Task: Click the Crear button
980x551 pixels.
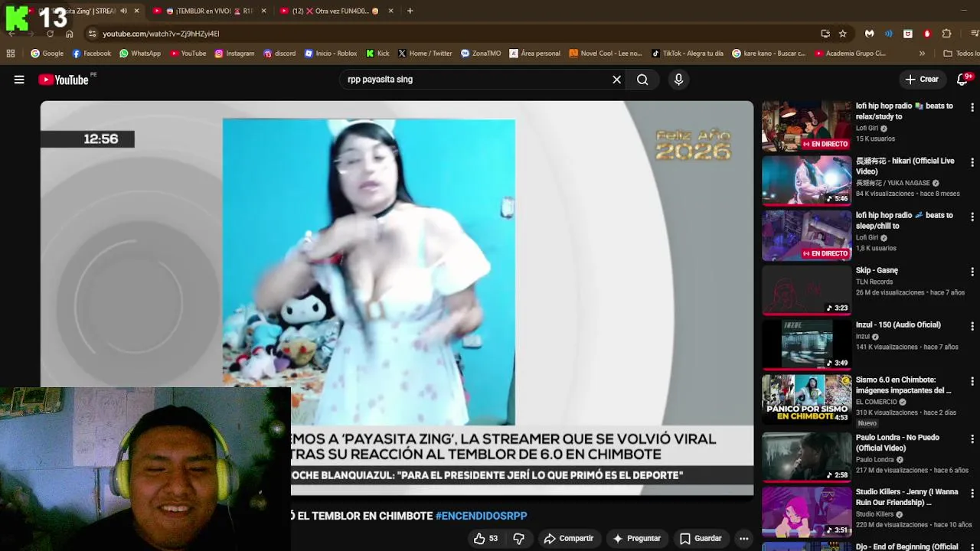Action: coord(922,80)
